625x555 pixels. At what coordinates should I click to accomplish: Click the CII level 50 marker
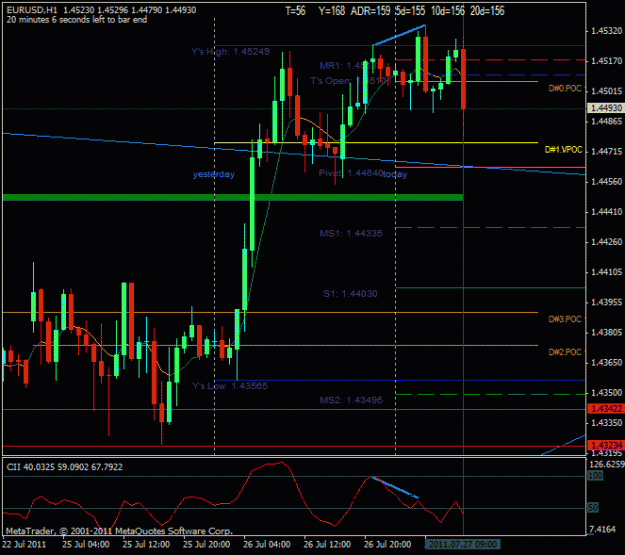tap(593, 508)
